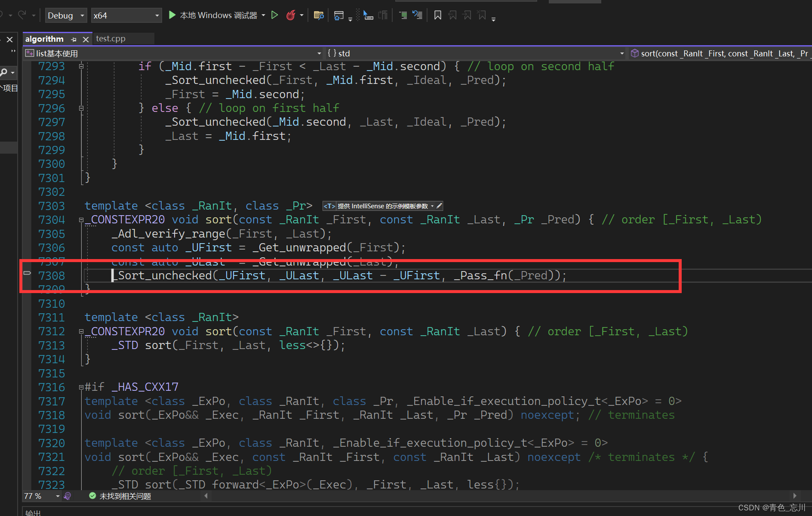Click the search magnifier icon in side panel

(x=4, y=72)
